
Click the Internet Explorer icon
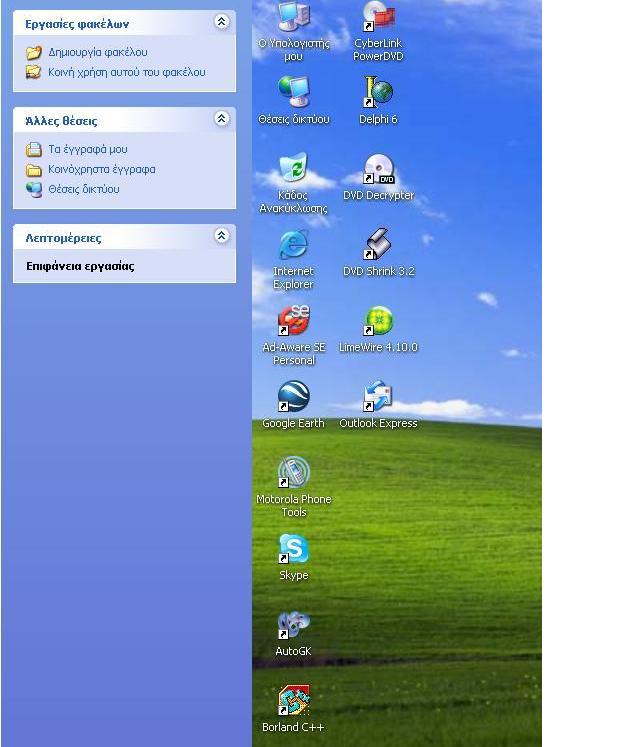294,244
